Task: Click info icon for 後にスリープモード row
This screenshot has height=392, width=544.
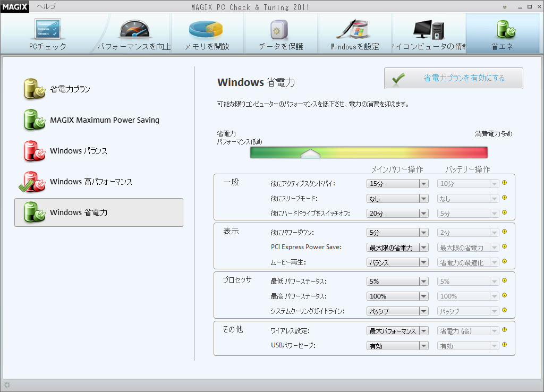Action: (505, 198)
